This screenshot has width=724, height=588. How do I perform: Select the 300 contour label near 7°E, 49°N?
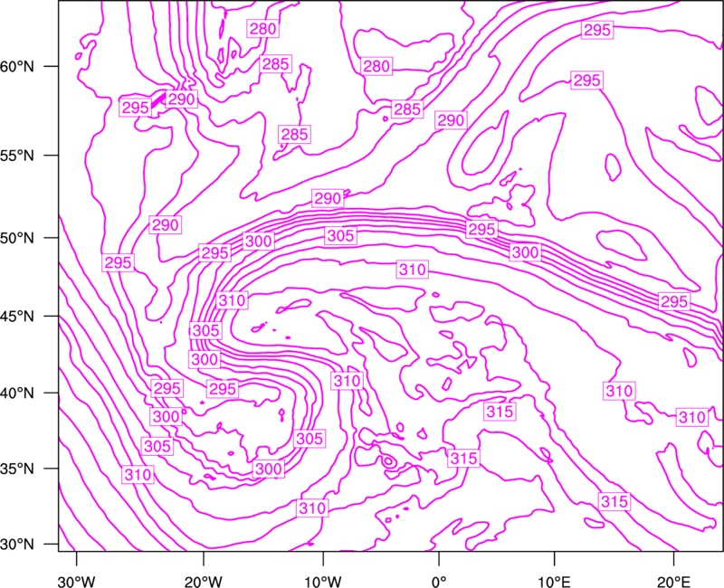click(x=526, y=252)
